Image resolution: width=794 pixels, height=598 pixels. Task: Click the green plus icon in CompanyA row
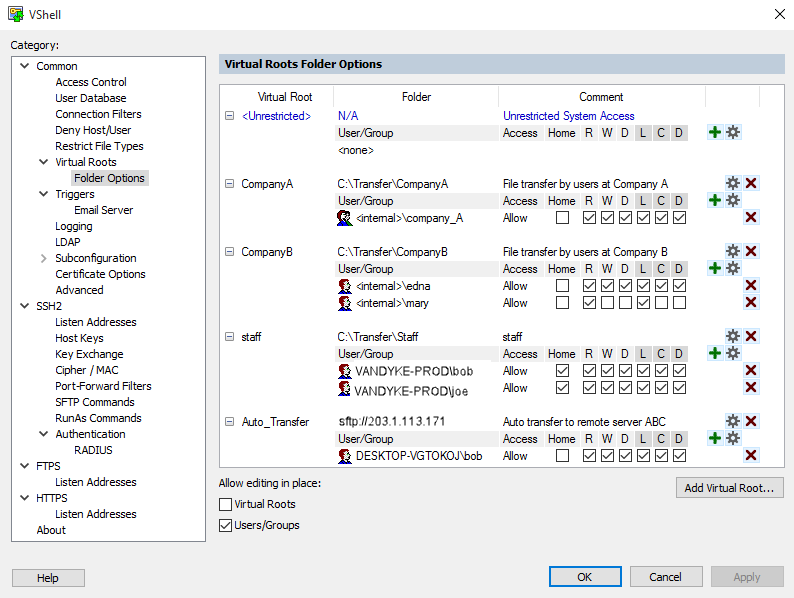(x=715, y=200)
